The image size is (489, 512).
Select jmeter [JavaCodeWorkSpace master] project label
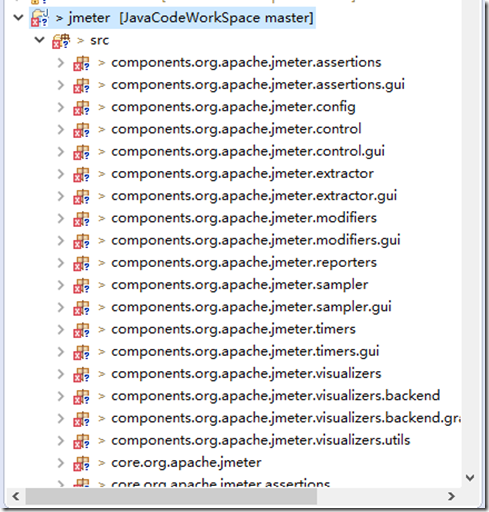[191, 18]
